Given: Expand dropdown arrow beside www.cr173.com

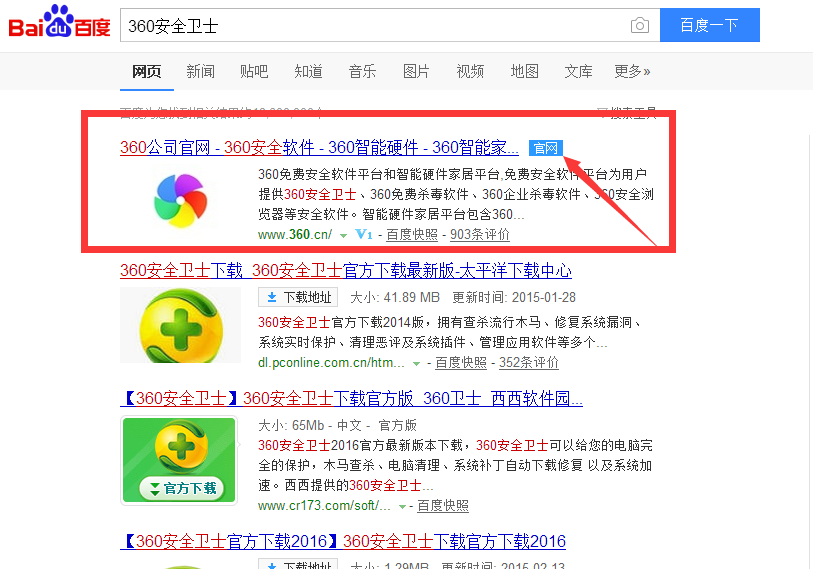Looking at the screenshot, I should (x=402, y=507).
